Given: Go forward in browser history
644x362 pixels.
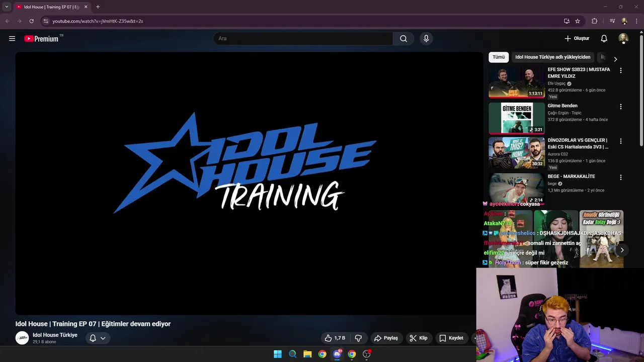Looking at the screenshot, I should (x=19, y=21).
